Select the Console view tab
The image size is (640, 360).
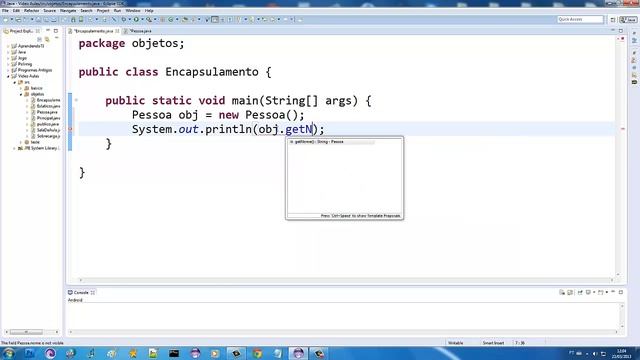click(x=80, y=293)
